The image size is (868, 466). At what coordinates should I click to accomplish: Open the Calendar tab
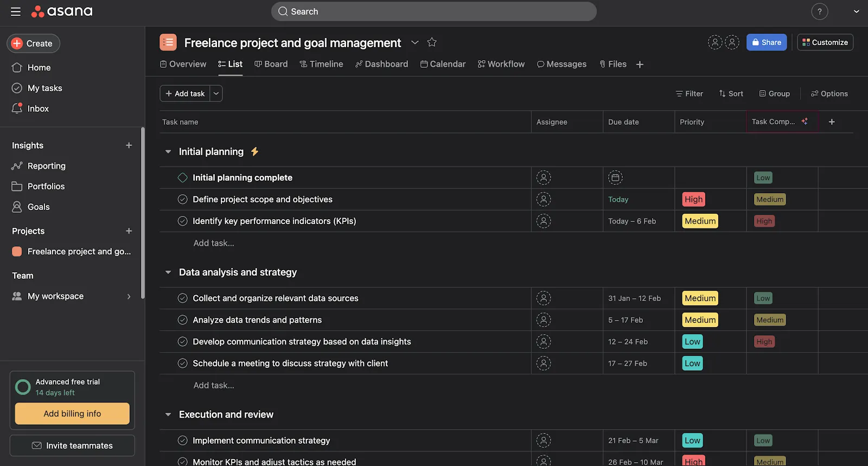tap(443, 64)
